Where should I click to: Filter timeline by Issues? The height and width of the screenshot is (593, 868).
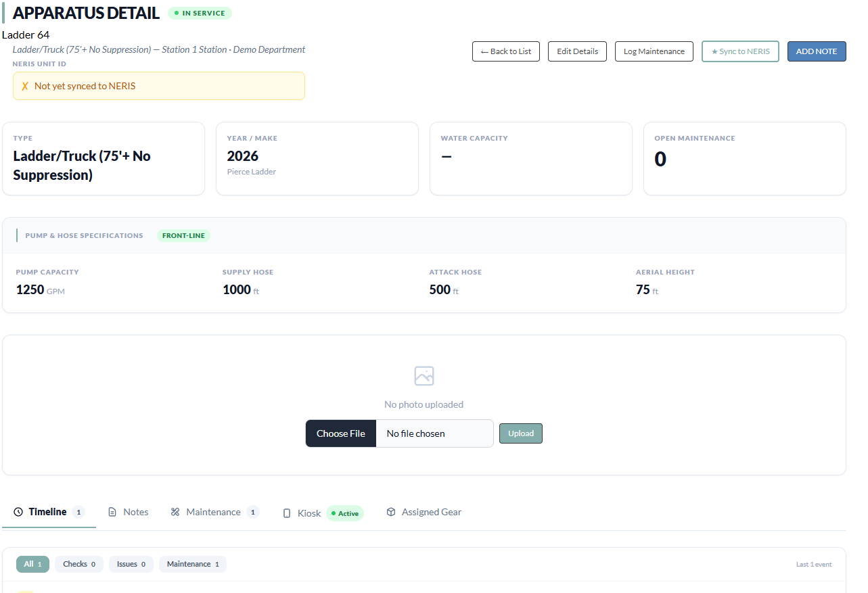[x=131, y=564]
